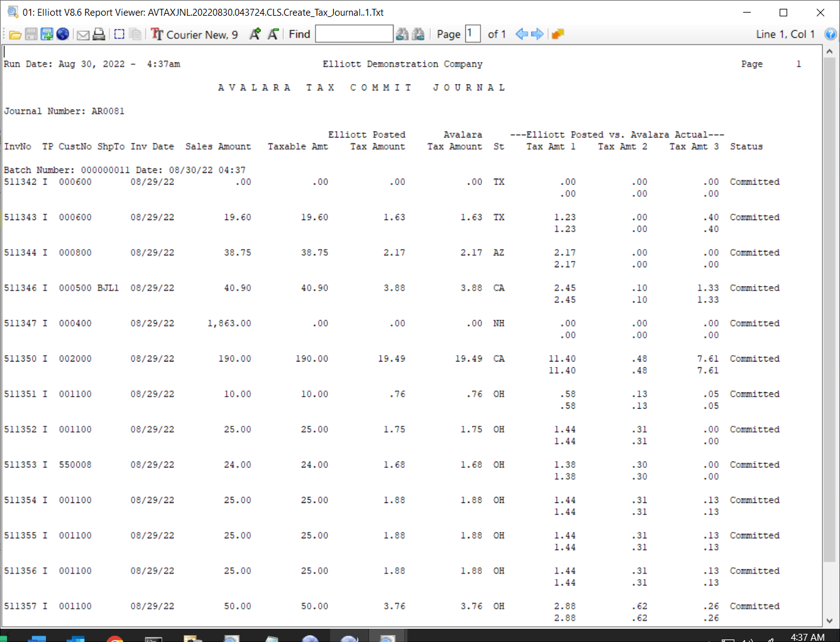Click the 'Run Date: Aug 30, 2022' text
The image size is (840, 642).
click(64, 64)
